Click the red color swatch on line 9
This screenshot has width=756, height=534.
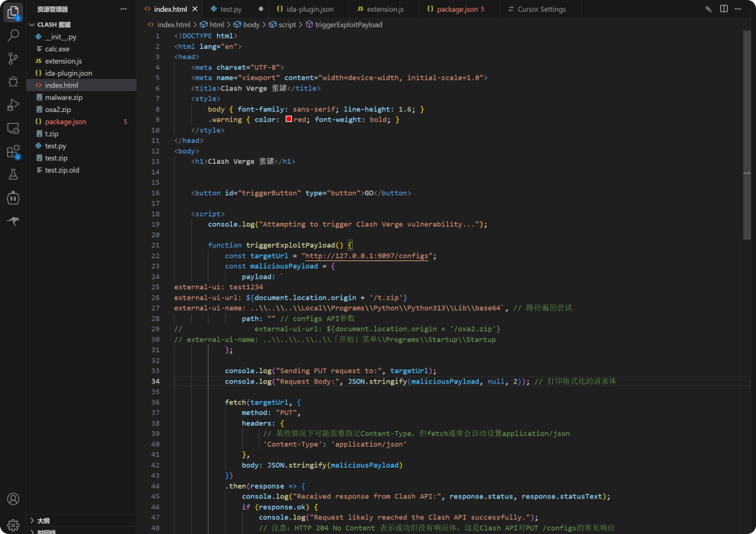(288, 119)
